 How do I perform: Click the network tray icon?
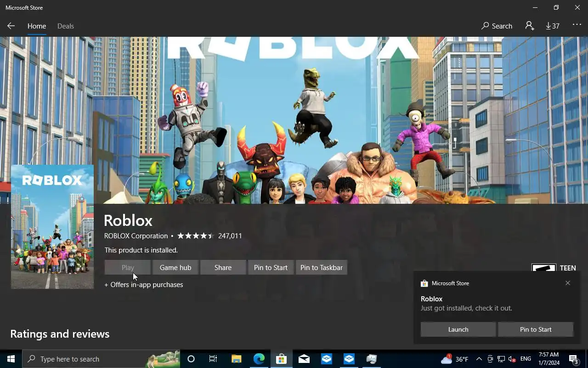pyautogui.click(x=501, y=359)
